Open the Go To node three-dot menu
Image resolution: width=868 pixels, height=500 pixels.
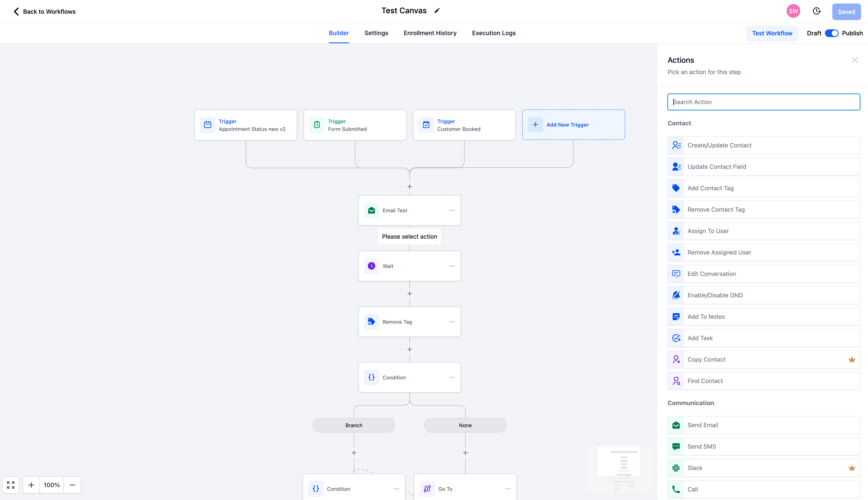507,489
